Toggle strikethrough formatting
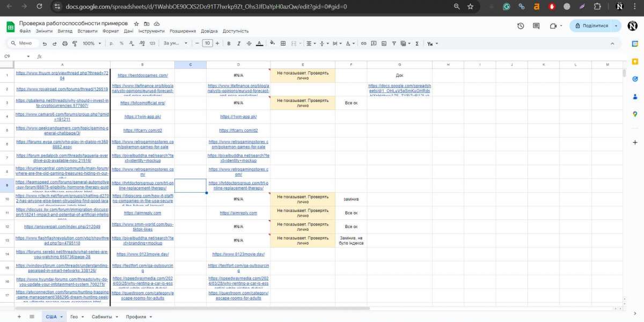The width and height of the screenshot is (644, 322). point(249,43)
